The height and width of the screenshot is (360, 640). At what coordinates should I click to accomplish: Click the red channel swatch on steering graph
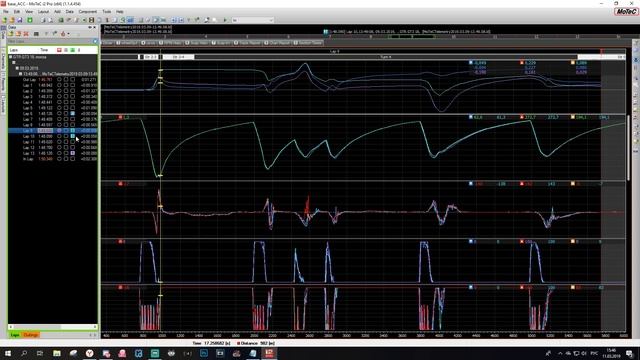[120, 184]
